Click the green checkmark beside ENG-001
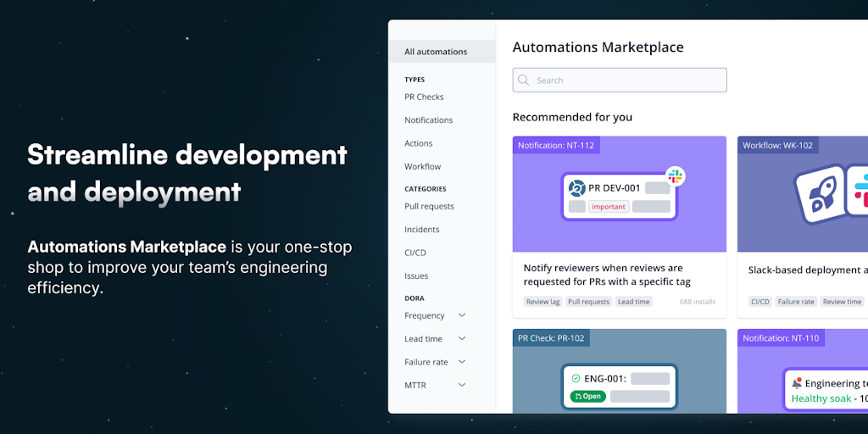The height and width of the screenshot is (434, 868). click(x=576, y=379)
